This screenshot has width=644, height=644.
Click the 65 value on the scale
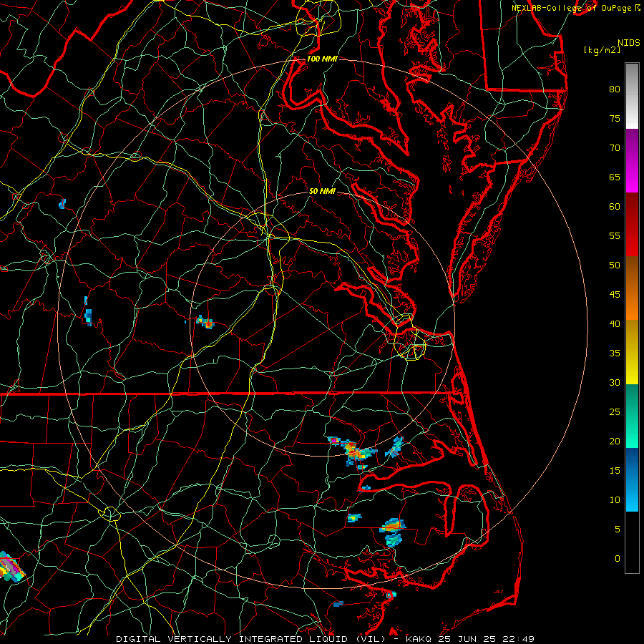click(615, 177)
